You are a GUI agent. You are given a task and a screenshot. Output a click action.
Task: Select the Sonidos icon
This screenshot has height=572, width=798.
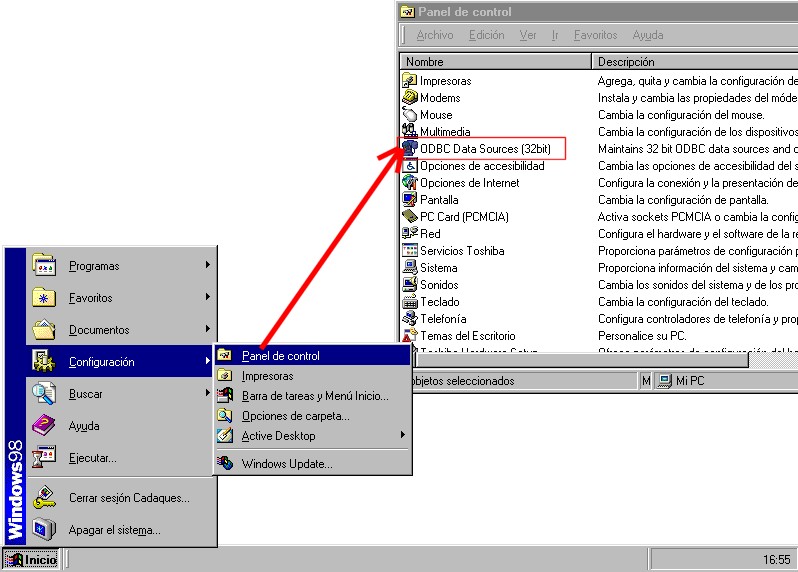point(409,284)
